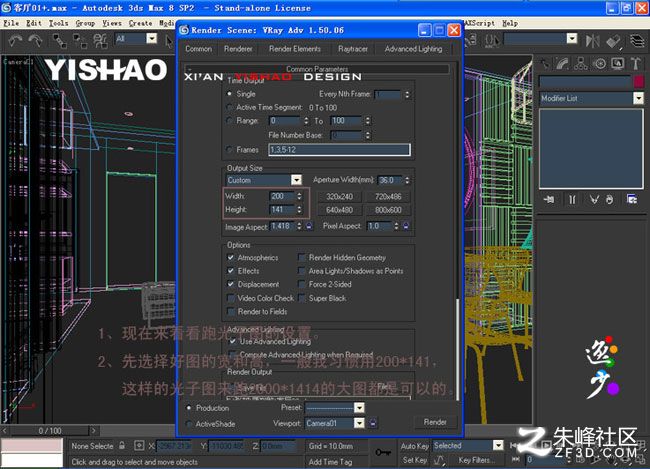650x469 pixels.
Task: Uncheck the Effects checkbox
Action: 231,271
